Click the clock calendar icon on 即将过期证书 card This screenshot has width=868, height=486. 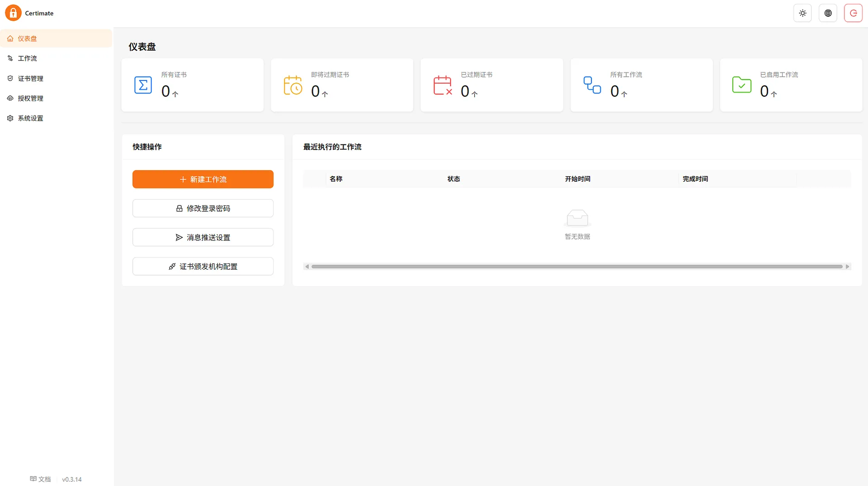pos(293,85)
